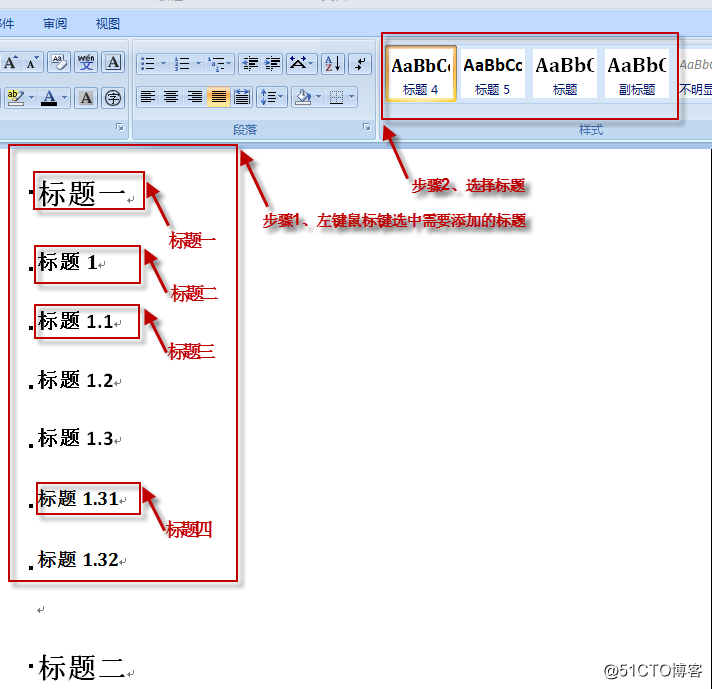Open the font group dialog launcher
This screenshot has width=712, height=689.
pos(119,127)
